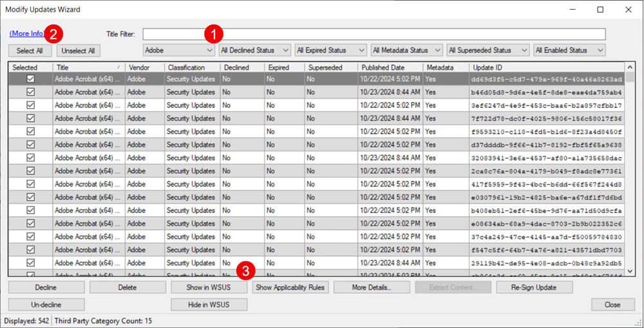Click the list scrollbar up arrow
The image size is (644, 328).
pyautogui.click(x=630, y=67)
